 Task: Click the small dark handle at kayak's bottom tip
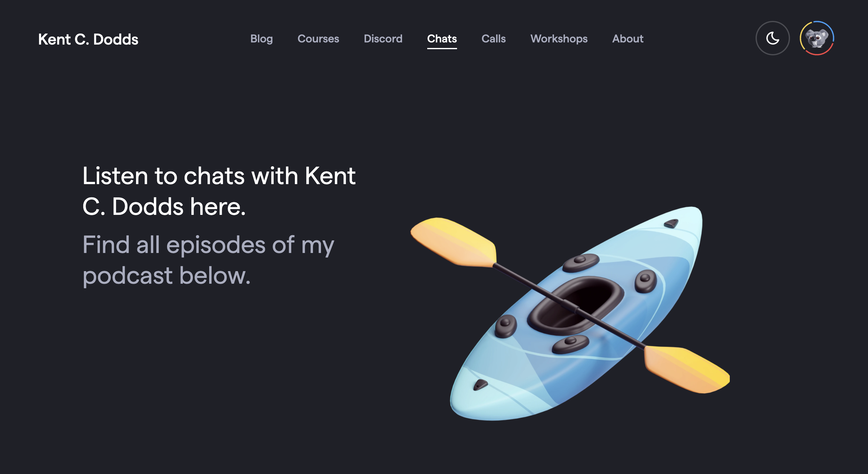(480, 384)
